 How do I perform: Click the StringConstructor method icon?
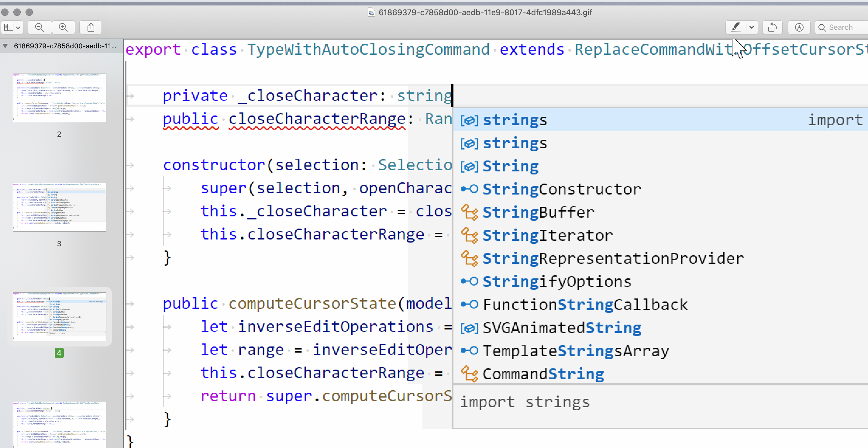coord(469,189)
